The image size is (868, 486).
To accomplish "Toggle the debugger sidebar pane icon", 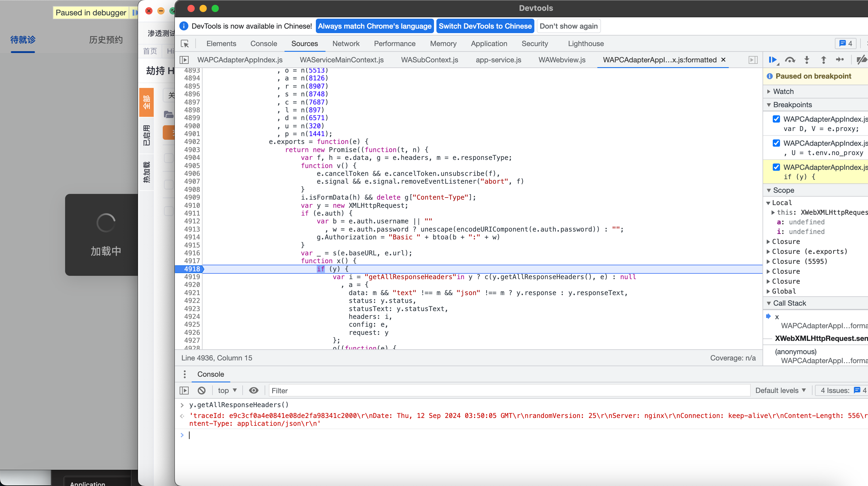I will 753,60.
